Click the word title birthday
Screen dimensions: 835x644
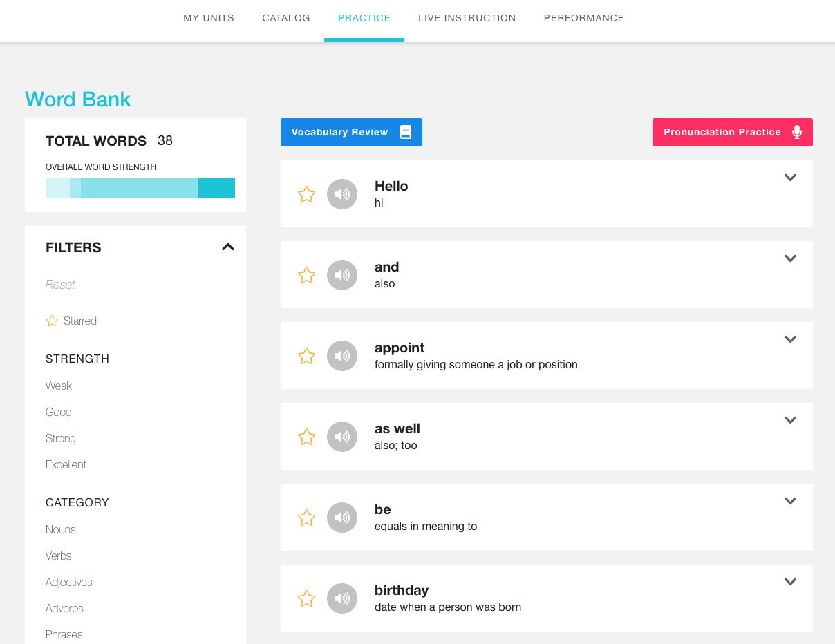point(402,590)
